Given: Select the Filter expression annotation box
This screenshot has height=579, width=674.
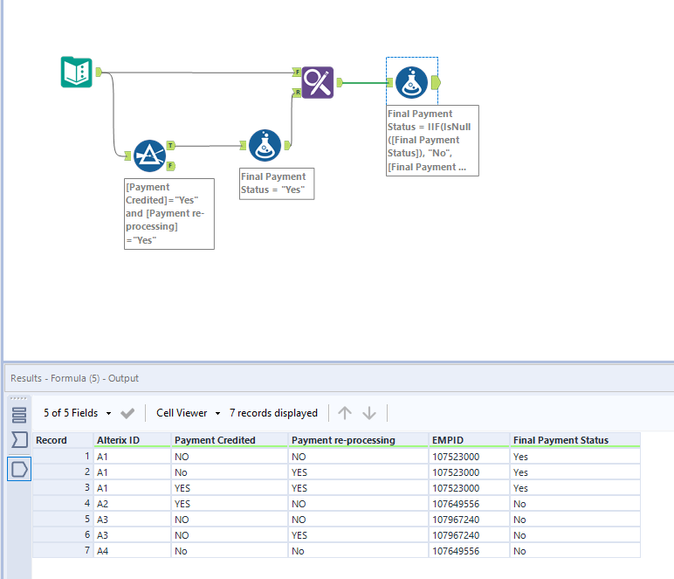Looking at the screenshot, I should point(169,214).
